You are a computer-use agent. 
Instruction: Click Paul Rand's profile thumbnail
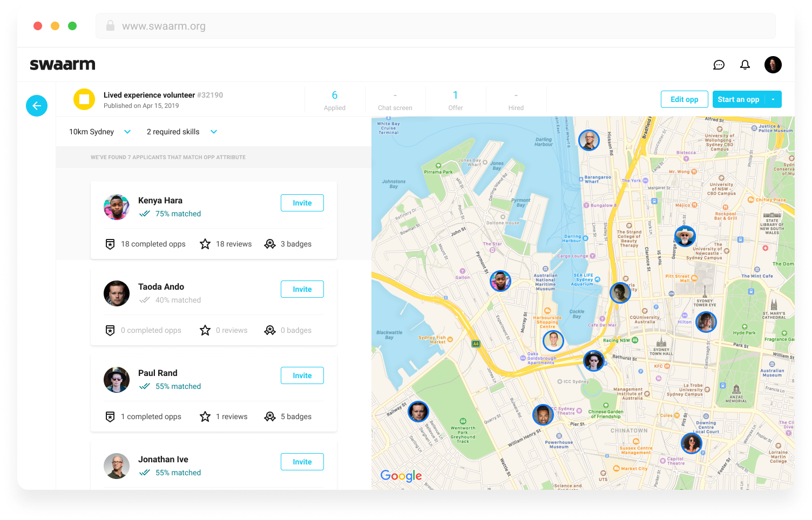point(117,380)
